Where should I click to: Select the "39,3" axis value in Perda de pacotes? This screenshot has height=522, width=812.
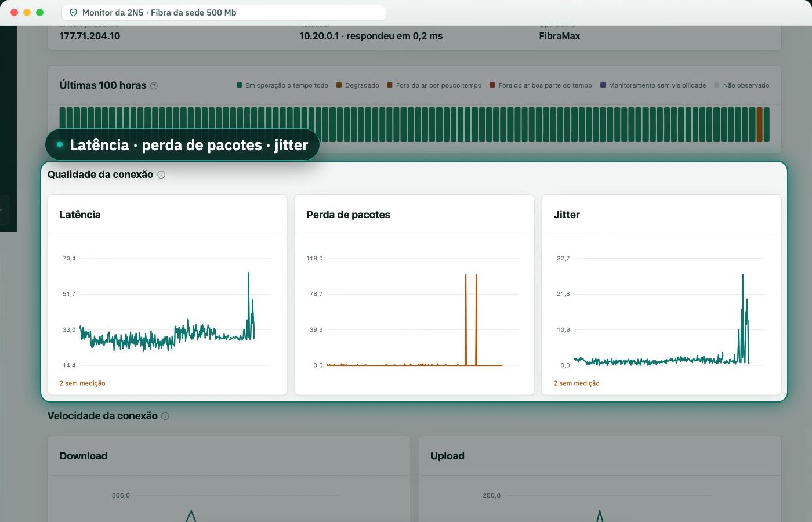click(x=316, y=329)
